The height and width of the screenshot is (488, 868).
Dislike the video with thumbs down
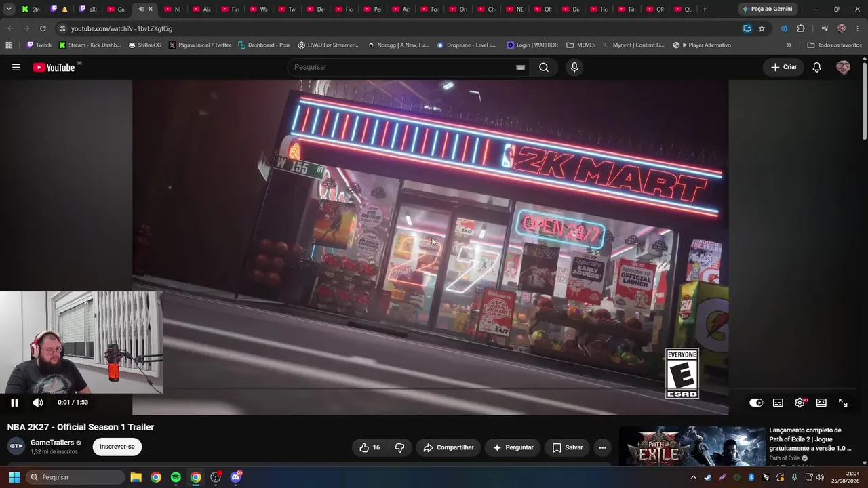pyautogui.click(x=399, y=447)
